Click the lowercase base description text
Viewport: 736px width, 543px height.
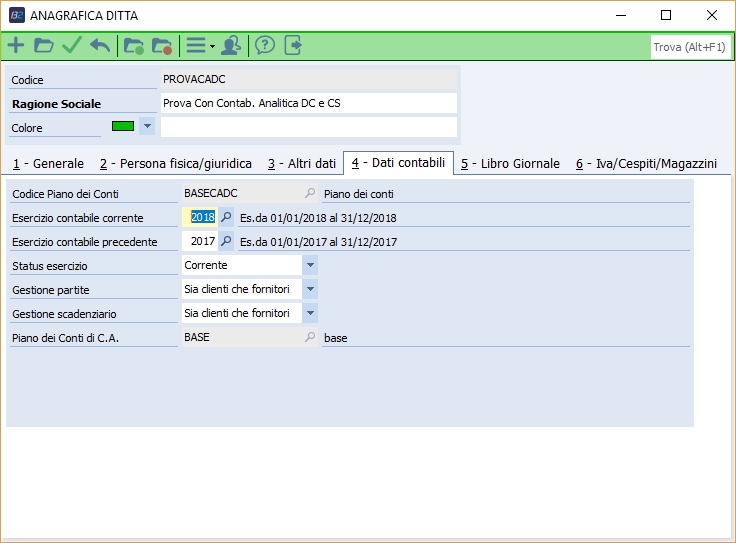(336, 338)
